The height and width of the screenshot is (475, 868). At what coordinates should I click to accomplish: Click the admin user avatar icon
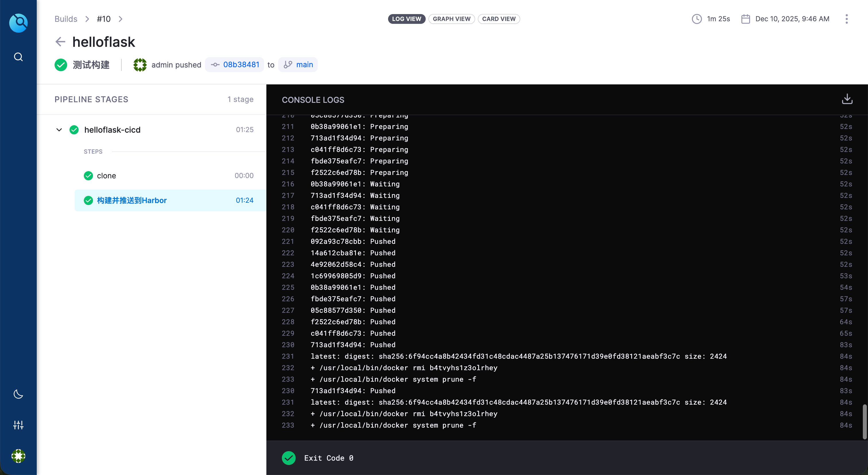point(140,65)
